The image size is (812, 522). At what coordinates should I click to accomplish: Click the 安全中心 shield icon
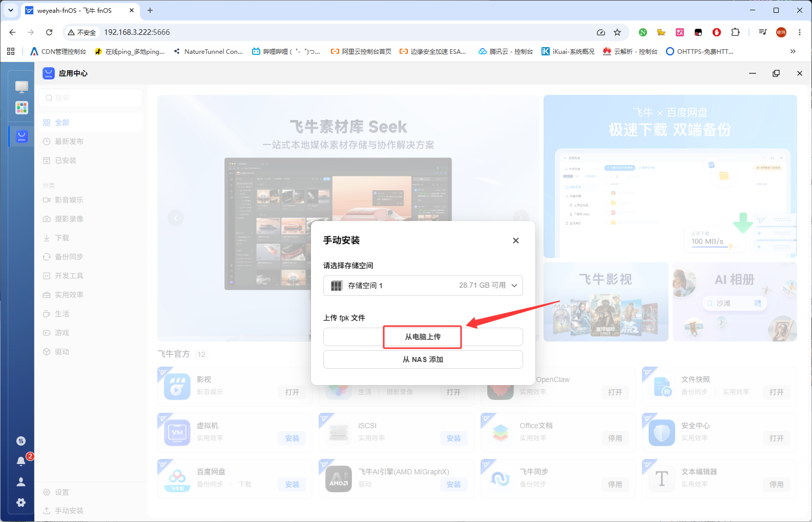pos(662,432)
